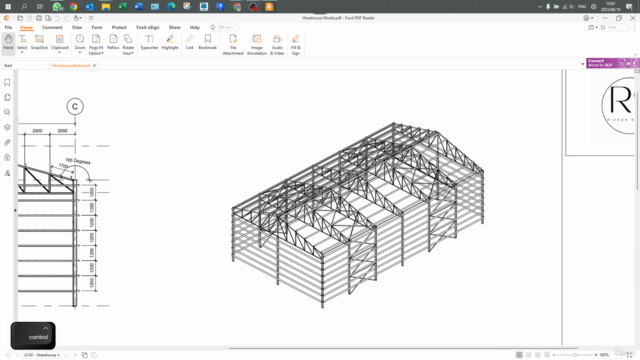Image resolution: width=640 pixels, height=360 pixels.
Task: Open the Bookmarks side panel
Action: [x=7, y=82]
